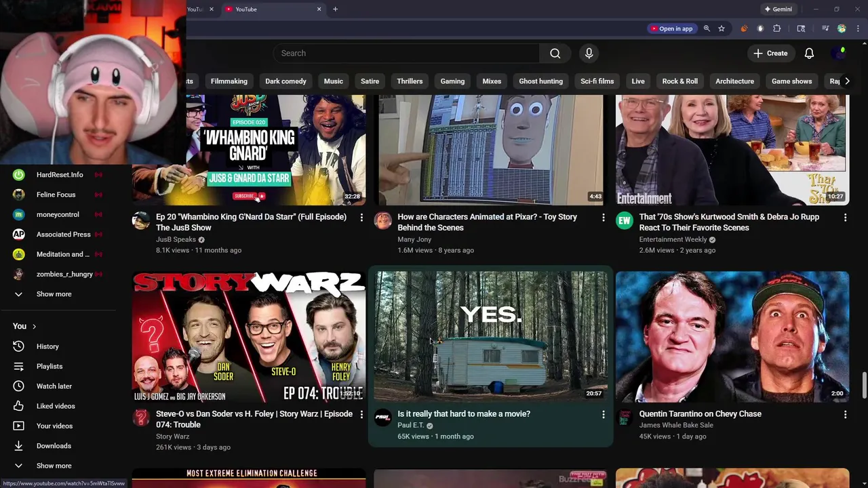Select the Architecture filter chip
Viewport: 868px width, 488px height.
(x=734, y=81)
